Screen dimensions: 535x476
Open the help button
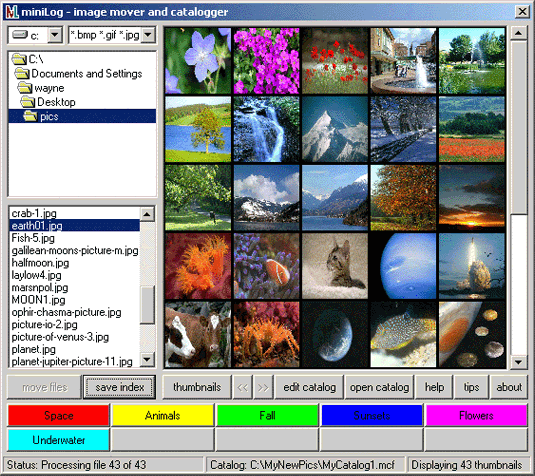click(434, 387)
